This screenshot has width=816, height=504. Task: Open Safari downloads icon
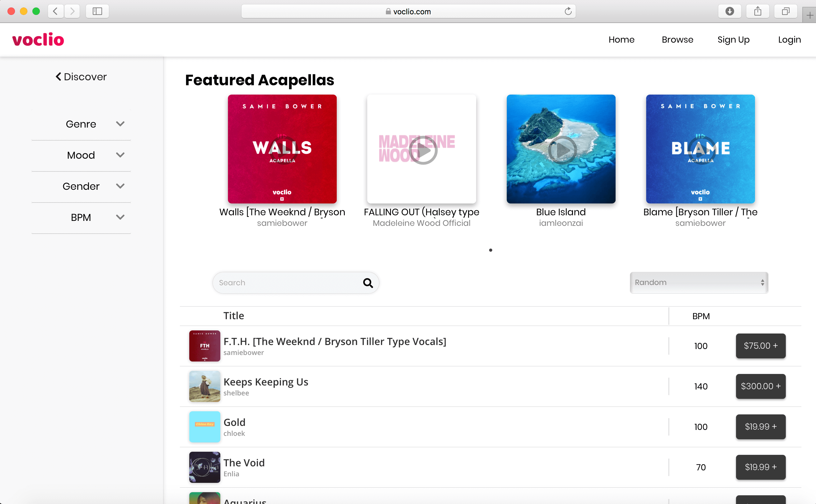tap(729, 11)
